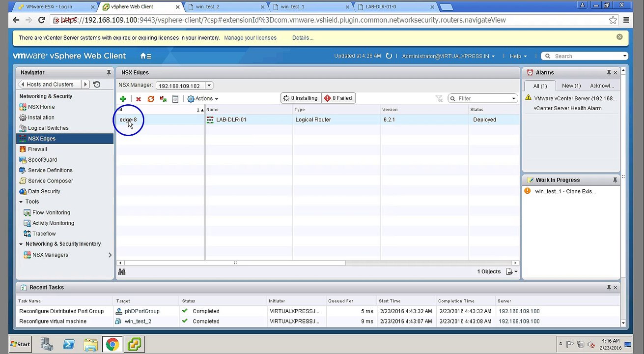Go back in the browser

(16, 20)
